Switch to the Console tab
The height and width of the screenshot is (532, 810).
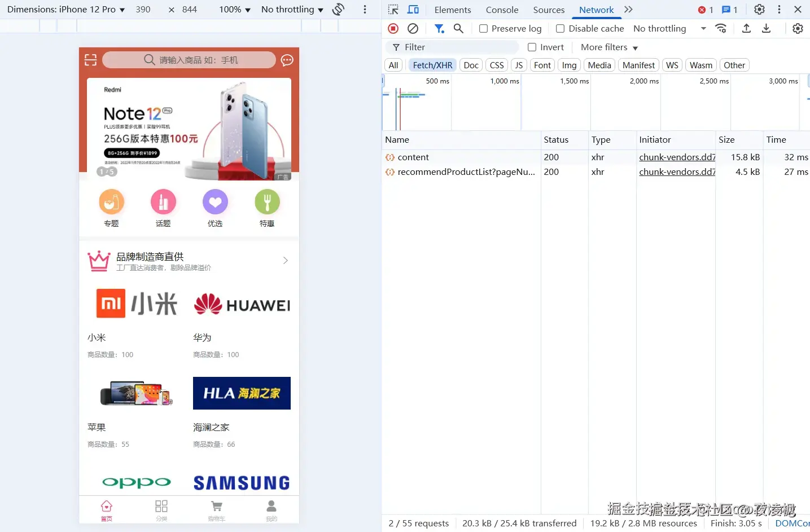click(502, 10)
